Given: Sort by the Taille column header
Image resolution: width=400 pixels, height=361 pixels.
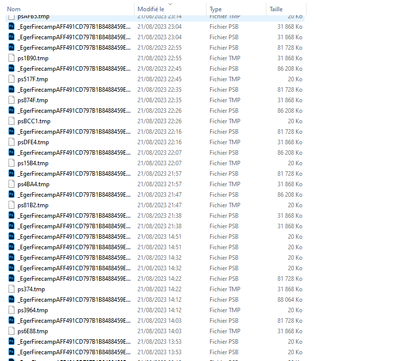Looking at the screenshot, I should click(x=276, y=9).
